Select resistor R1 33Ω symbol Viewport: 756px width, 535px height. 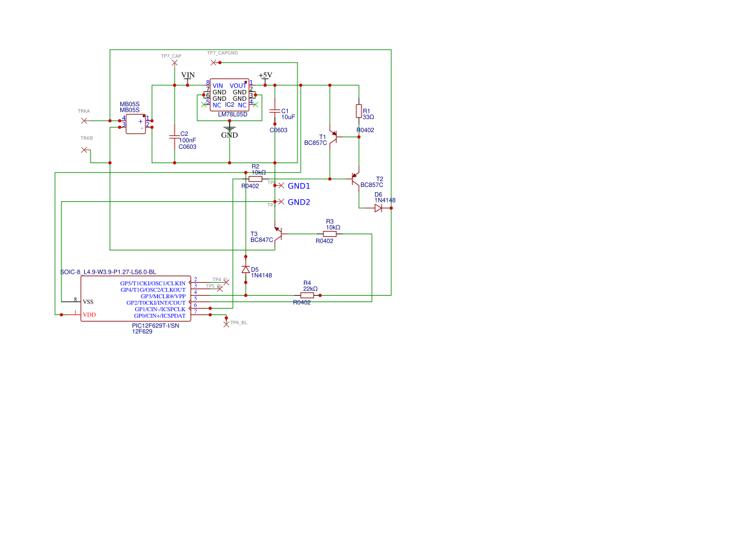tap(359, 111)
